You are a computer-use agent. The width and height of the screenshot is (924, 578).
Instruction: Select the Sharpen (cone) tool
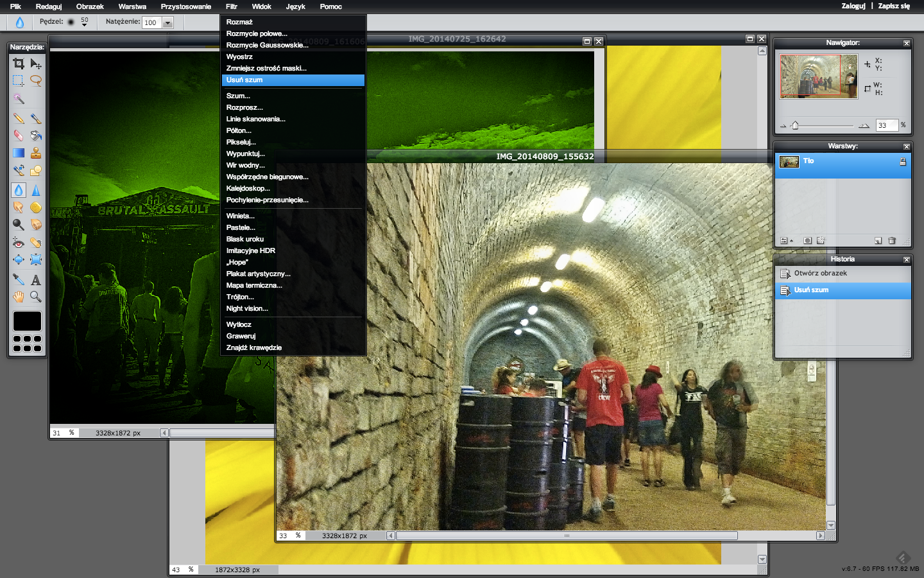click(x=36, y=190)
